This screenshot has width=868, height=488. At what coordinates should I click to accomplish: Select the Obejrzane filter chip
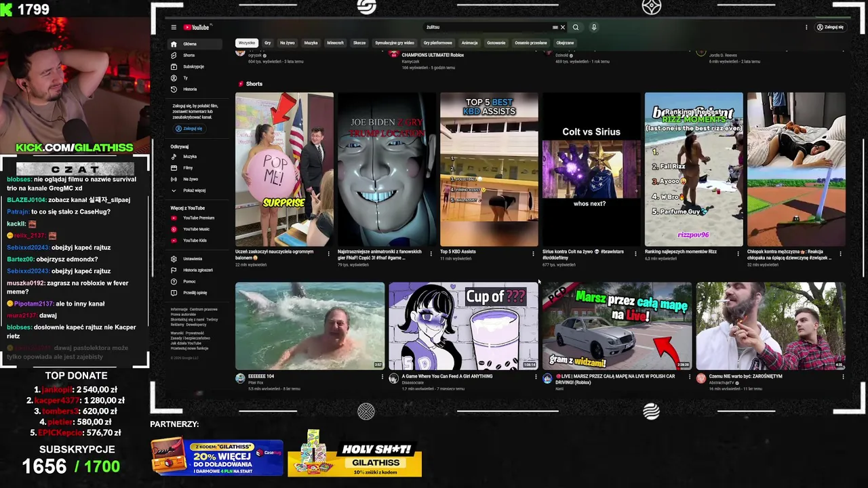[565, 43]
